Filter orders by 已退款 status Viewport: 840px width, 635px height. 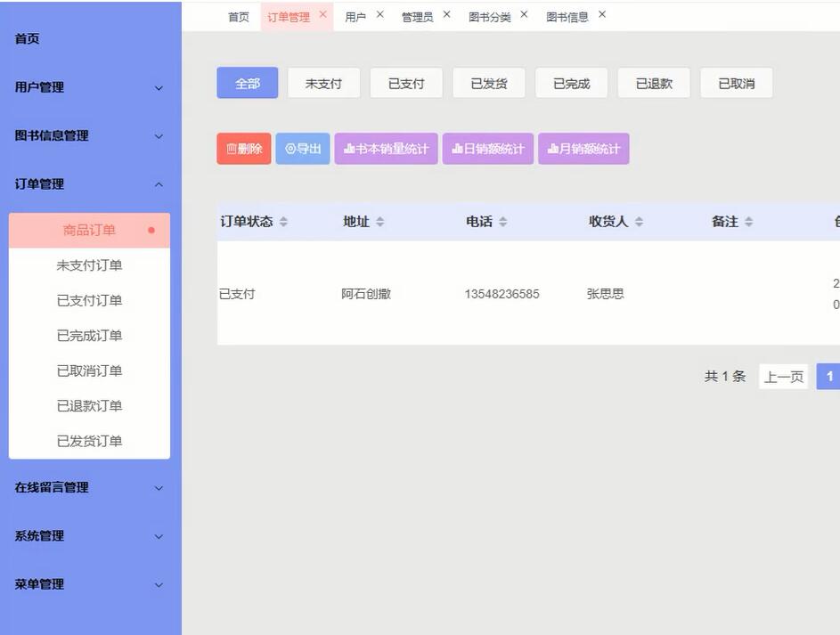pyautogui.click(x=654, y=81)
